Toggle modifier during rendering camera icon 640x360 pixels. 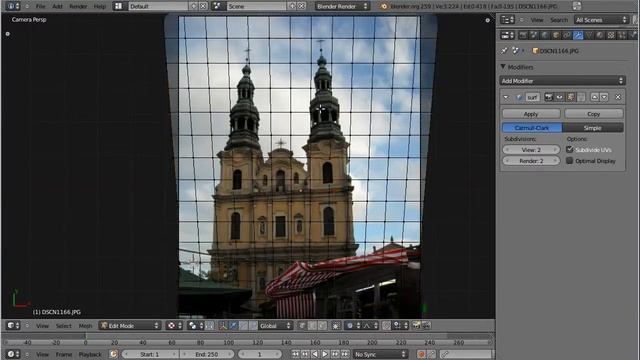coord(549,97)
